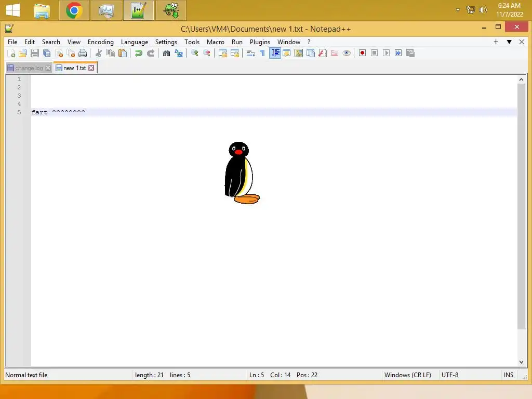Open the Language menu
This screenshot has height=399, width=532.
(x=135, y=42)
